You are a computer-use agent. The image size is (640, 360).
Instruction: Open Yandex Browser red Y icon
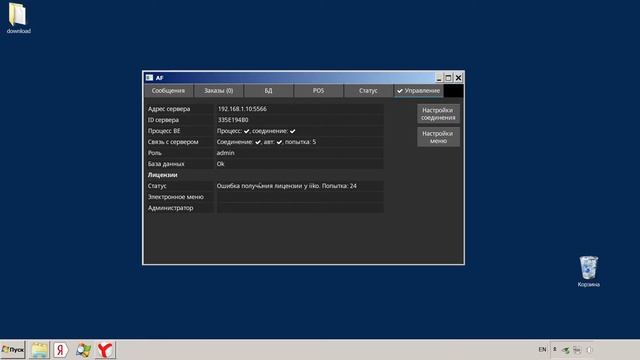[x=105, y=350]
